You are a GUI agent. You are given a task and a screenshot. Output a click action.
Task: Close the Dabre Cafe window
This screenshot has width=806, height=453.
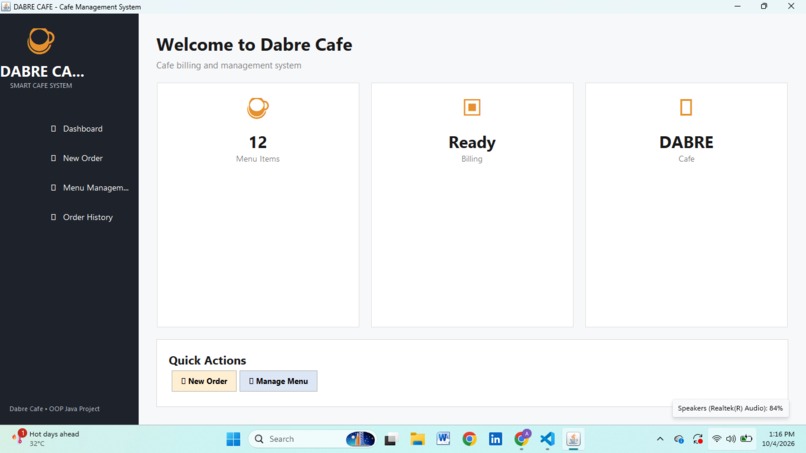click(791, 6)
